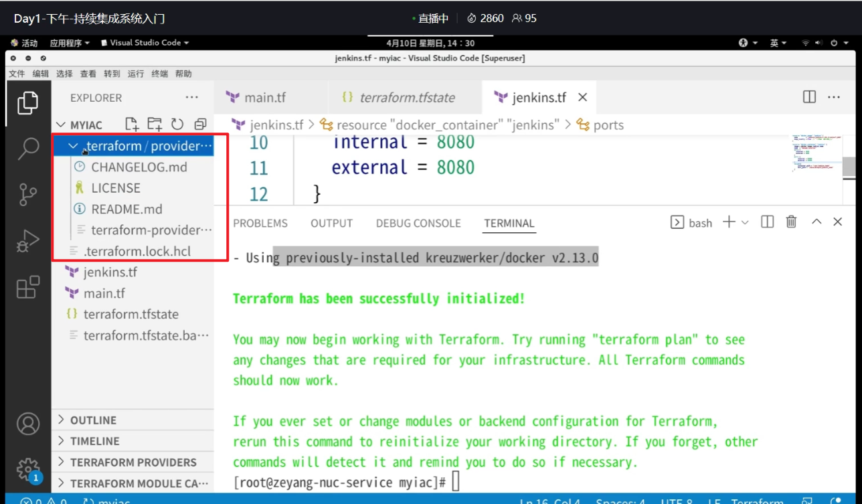
Task: Click the New Folder icon in MYIAC header
Action: point(155,124)
